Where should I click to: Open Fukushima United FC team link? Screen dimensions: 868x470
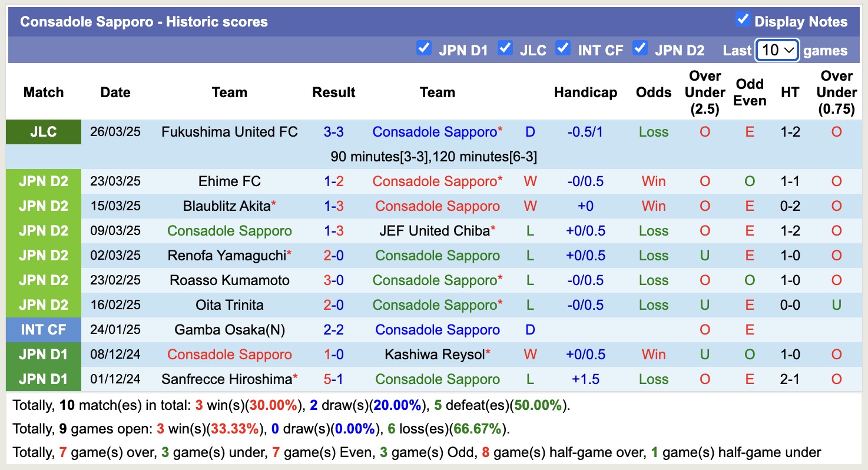[229, 132]
